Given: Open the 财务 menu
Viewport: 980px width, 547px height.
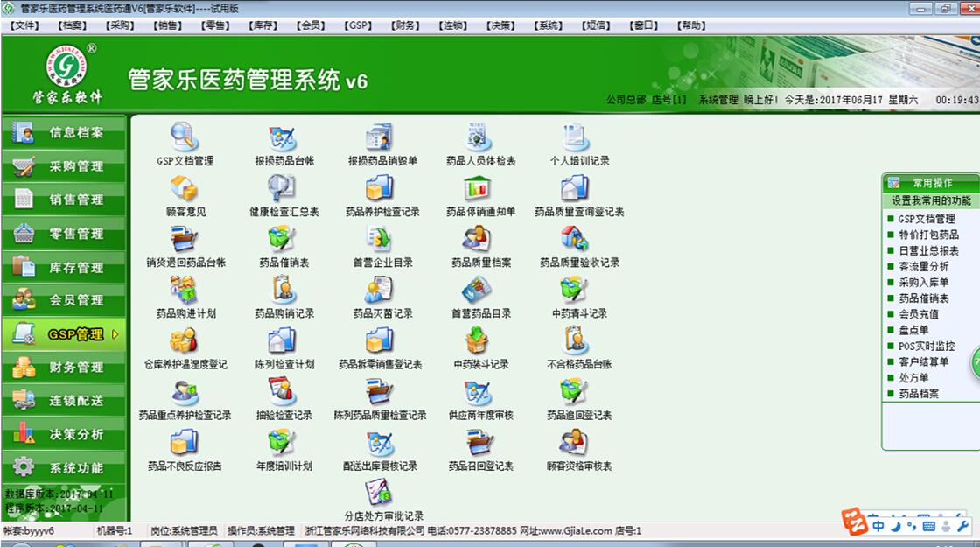Looking at the screenshot, I should pyautogui.click(x=405, y=25).
